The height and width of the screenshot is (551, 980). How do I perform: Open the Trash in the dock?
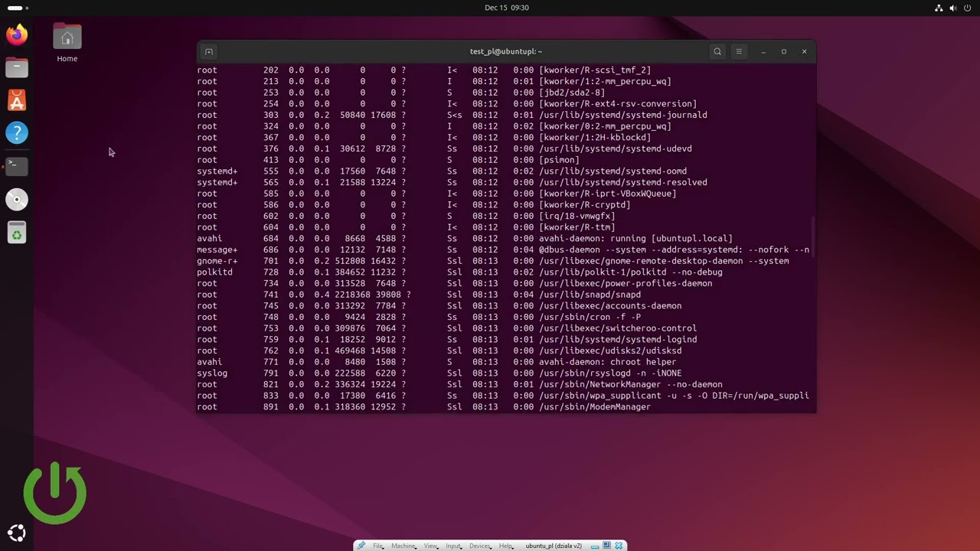(x=17, y=233)
